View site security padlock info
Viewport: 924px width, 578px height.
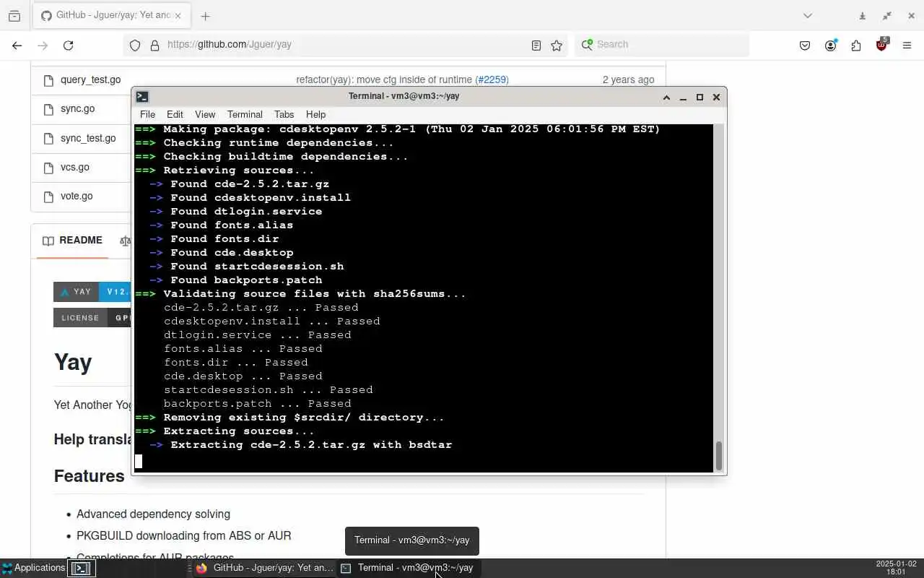point(154,45)
